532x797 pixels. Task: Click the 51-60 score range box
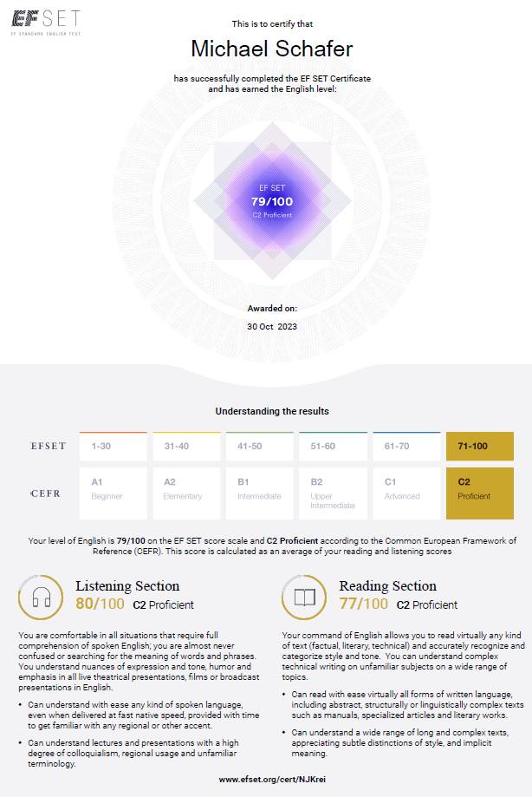click(333, 447)
